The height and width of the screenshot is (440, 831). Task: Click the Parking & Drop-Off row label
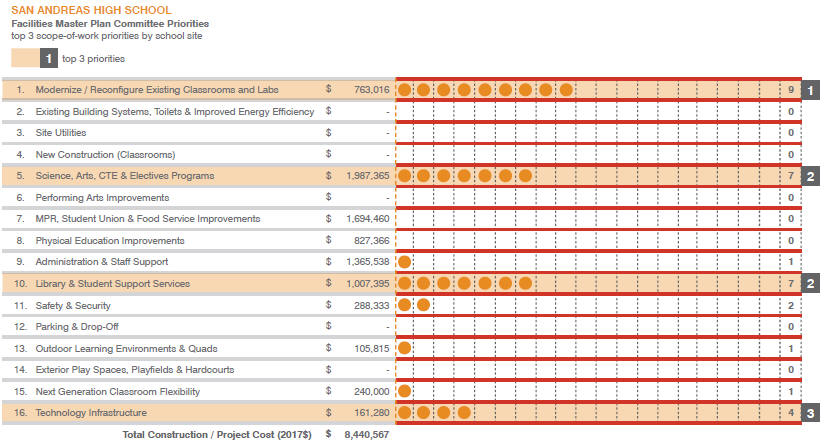tap(78, 326)
